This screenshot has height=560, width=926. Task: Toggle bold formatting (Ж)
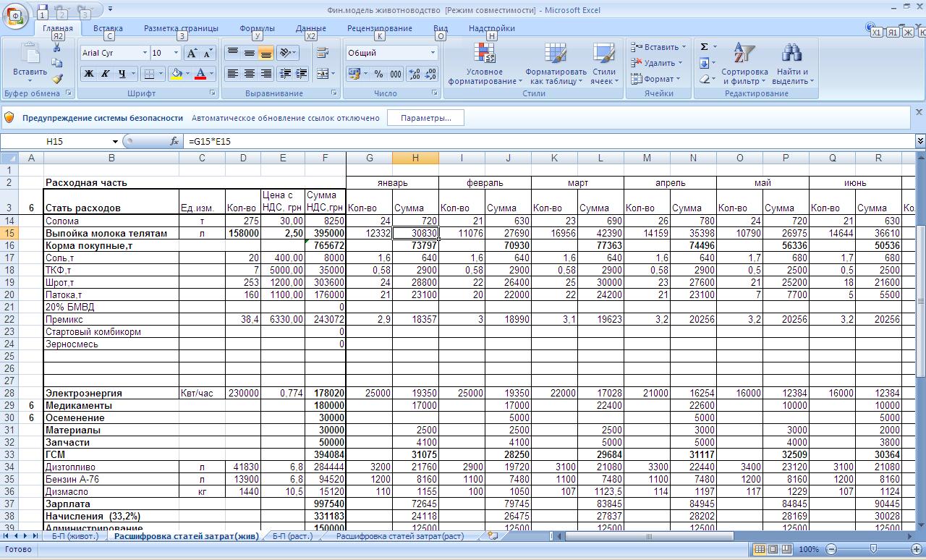pyautogui.click(x=89, y=74)
